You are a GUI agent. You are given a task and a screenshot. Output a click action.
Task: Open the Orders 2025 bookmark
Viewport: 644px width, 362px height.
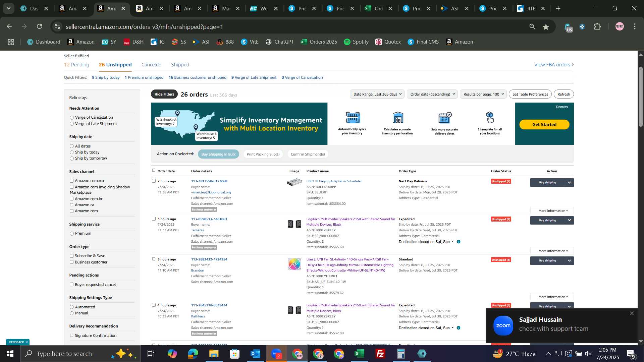(319, 42)
